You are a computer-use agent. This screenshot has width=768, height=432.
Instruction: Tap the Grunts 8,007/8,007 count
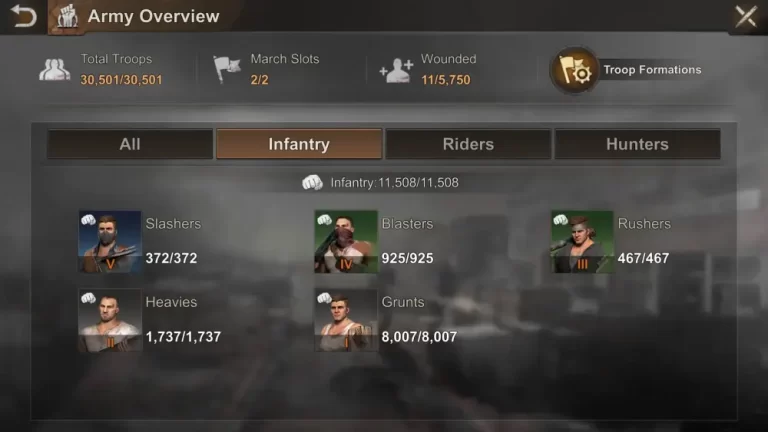pos(419,337)
